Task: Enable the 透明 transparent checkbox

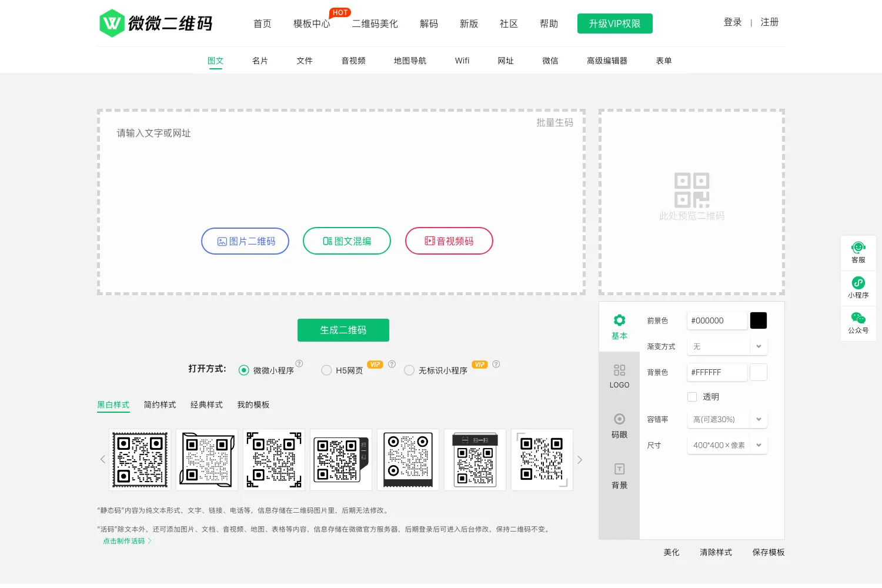Action: tap(692, 397)
